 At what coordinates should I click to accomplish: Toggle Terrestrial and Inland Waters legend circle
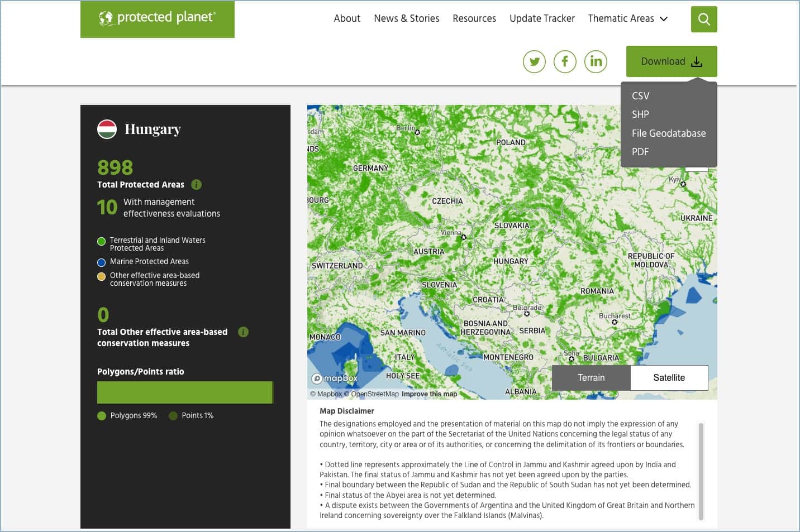[x=101, y=242]
